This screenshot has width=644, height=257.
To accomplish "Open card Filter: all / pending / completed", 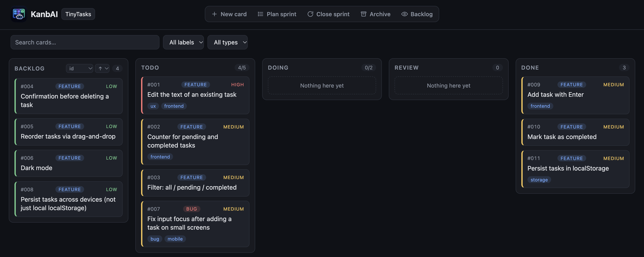I will tap(195, 183).
